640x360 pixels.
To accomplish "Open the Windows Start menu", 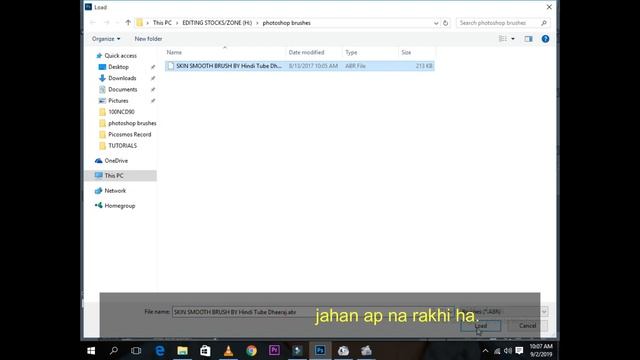I will (91, 351).
